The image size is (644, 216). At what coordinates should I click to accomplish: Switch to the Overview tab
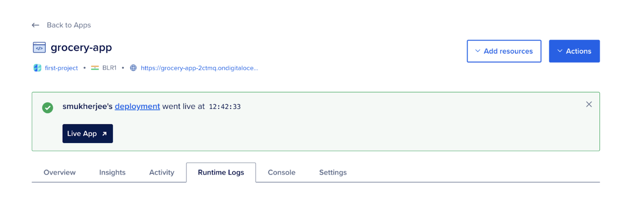[x=60, y=172]
